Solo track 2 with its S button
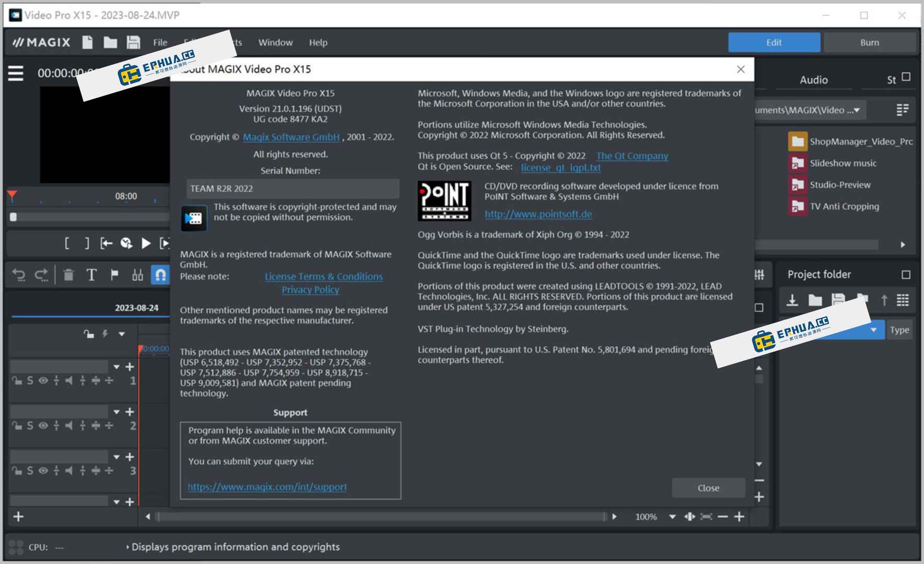This screenshot has height=564, width=924. tap(30, 426)
